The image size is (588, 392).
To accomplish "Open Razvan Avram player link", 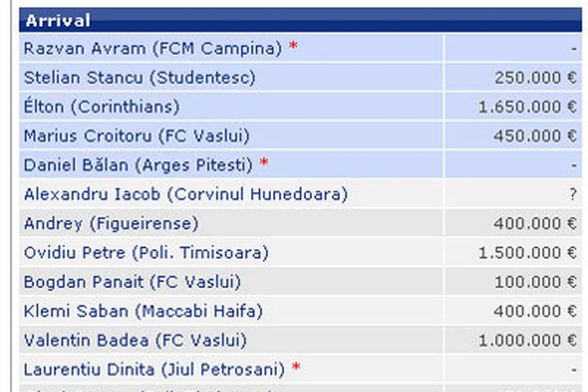I will [152, 49].
